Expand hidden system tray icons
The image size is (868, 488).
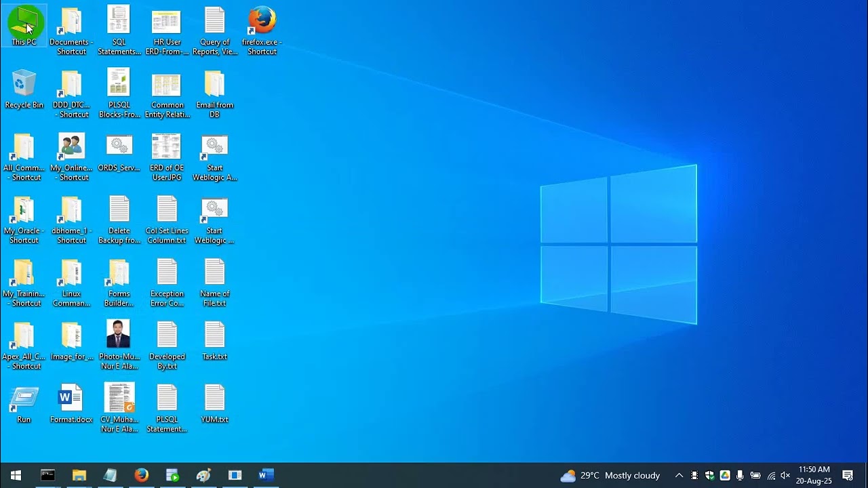[x=679, y=476]
